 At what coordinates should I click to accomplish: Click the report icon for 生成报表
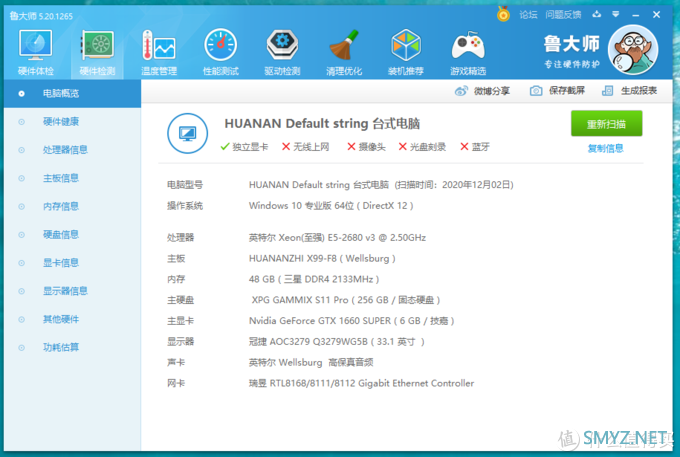[x=608, y=91]
